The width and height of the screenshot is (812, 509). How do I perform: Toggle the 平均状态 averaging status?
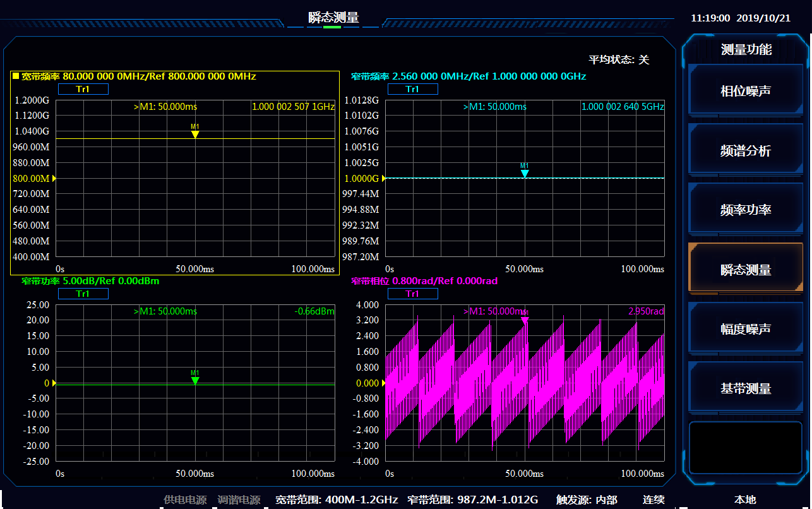(x=619, y=60)
